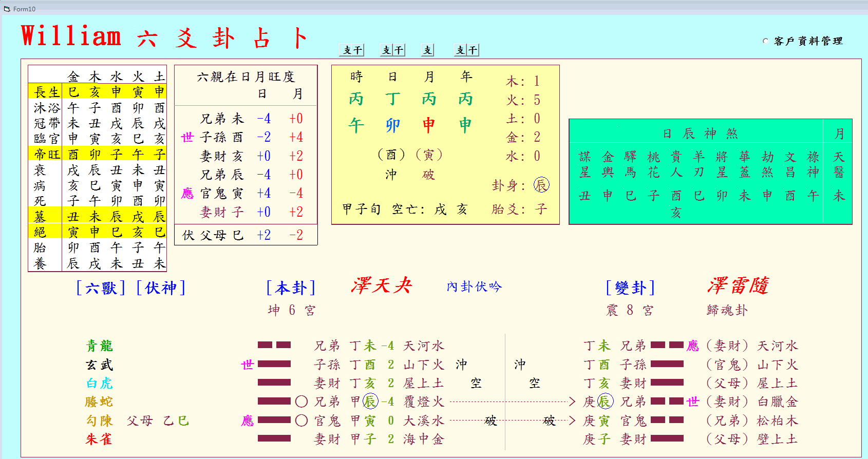Click the 支 button above the 日 column
The height and width of the screenshot is (459, 868).
[387, 50]
